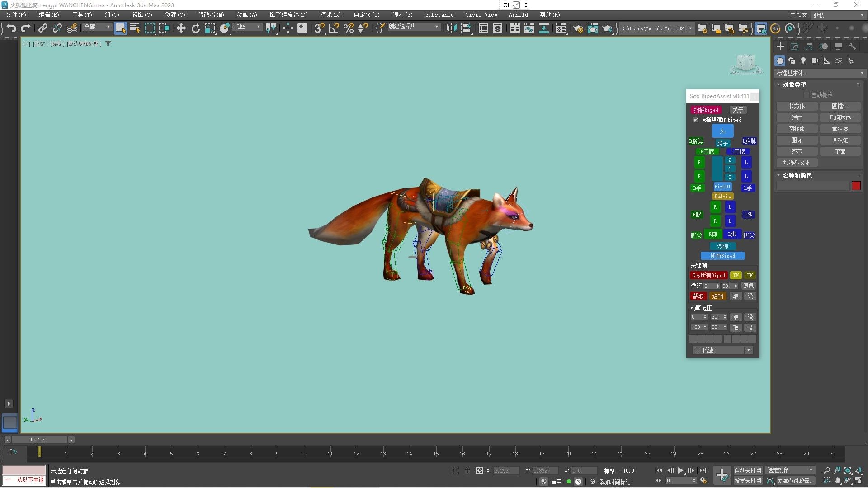This screenshot has height=488, width=868.
Task: Open the 标准基本体 category dropdown
Action: (x=820, y=73)
